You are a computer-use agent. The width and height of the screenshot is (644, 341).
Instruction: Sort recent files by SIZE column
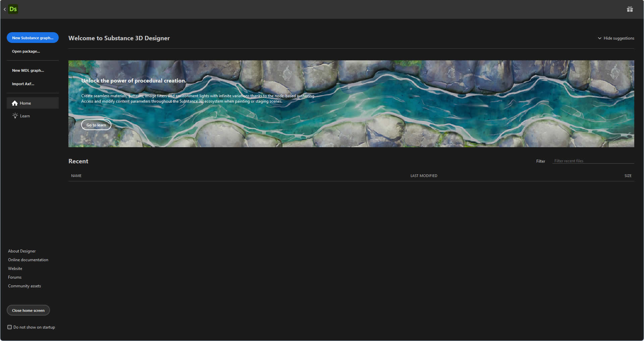628,176
